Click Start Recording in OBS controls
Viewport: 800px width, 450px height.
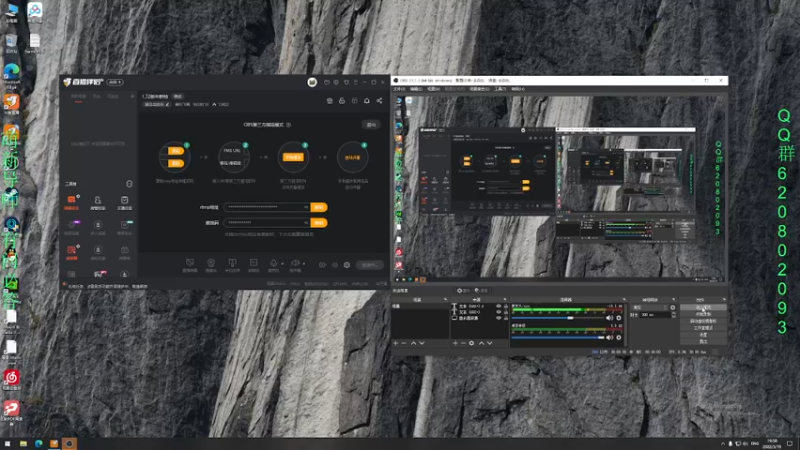point(703,314)
